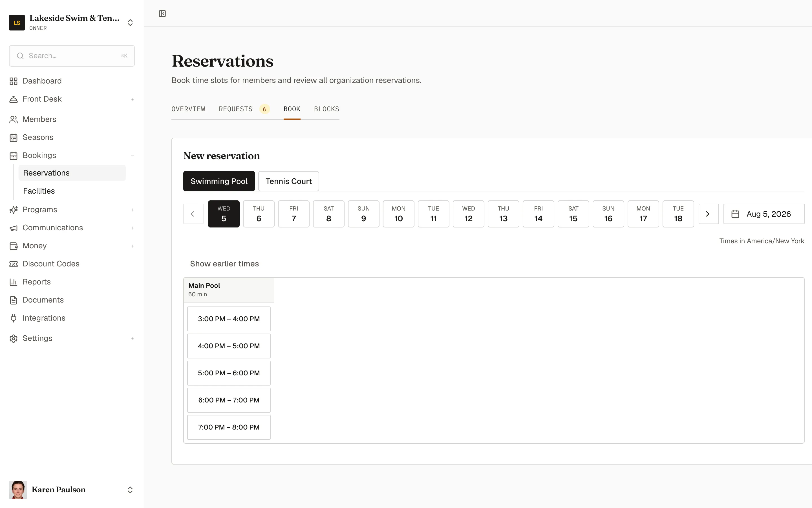Select Saturday 8 date
The image size is (812, 508).
[329, 214]
